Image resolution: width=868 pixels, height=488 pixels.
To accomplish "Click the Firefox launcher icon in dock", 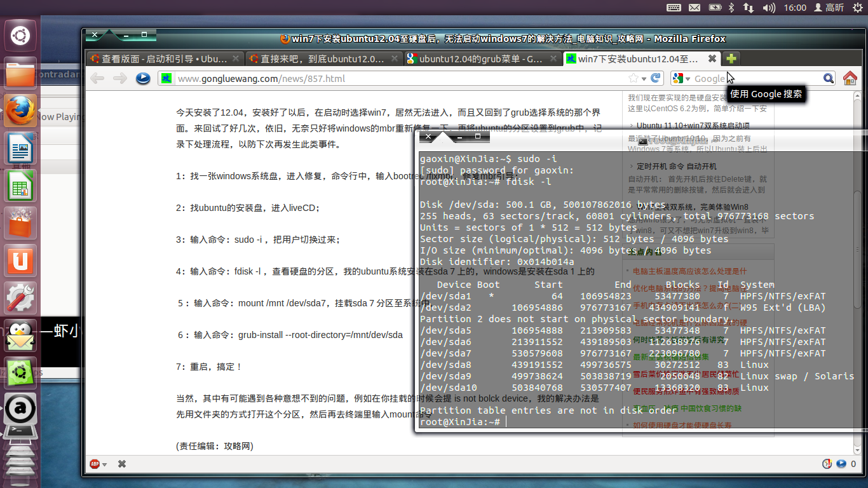I will tap(20, 110).
